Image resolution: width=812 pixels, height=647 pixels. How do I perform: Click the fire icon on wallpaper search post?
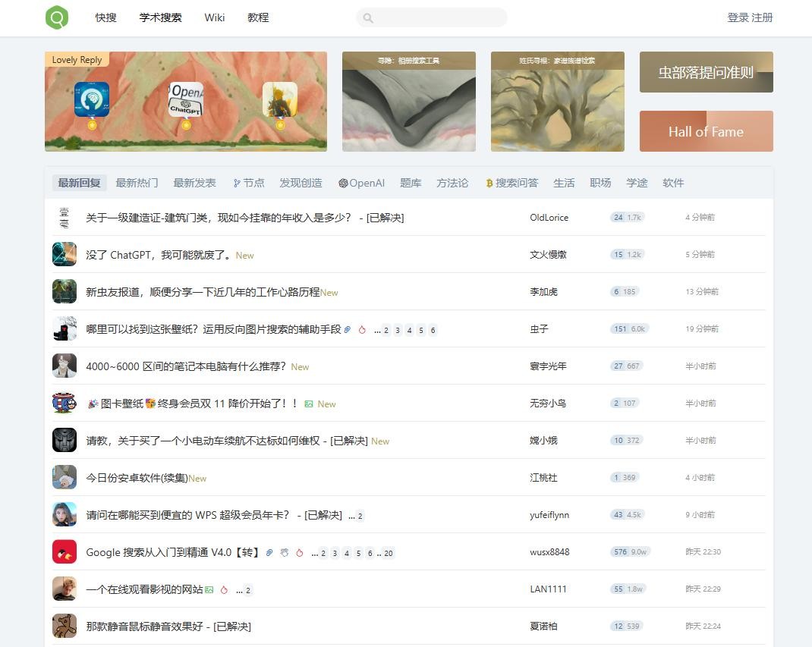[362, 330]
